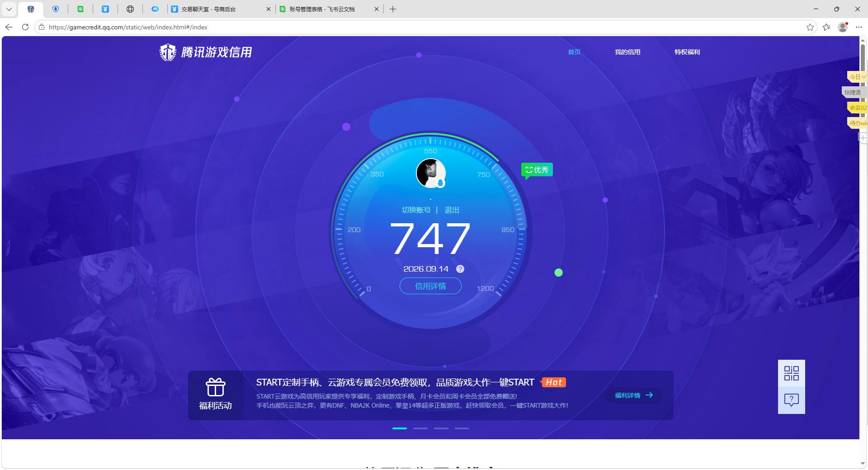
Task: Go back to the previous page
Action: click(9, 27)
